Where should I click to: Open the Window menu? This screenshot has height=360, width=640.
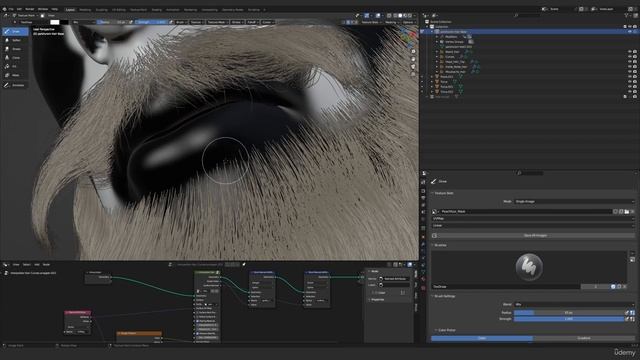point(43,9)
